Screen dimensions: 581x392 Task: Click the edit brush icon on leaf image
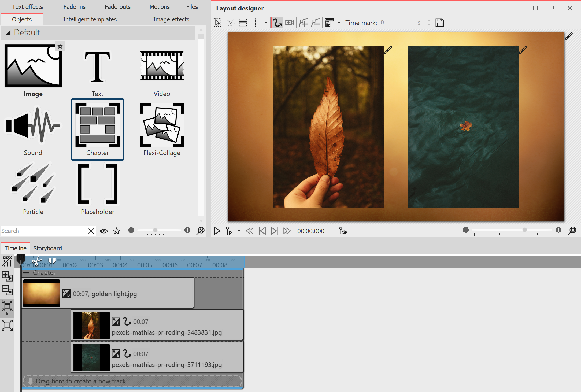[388, 50]
